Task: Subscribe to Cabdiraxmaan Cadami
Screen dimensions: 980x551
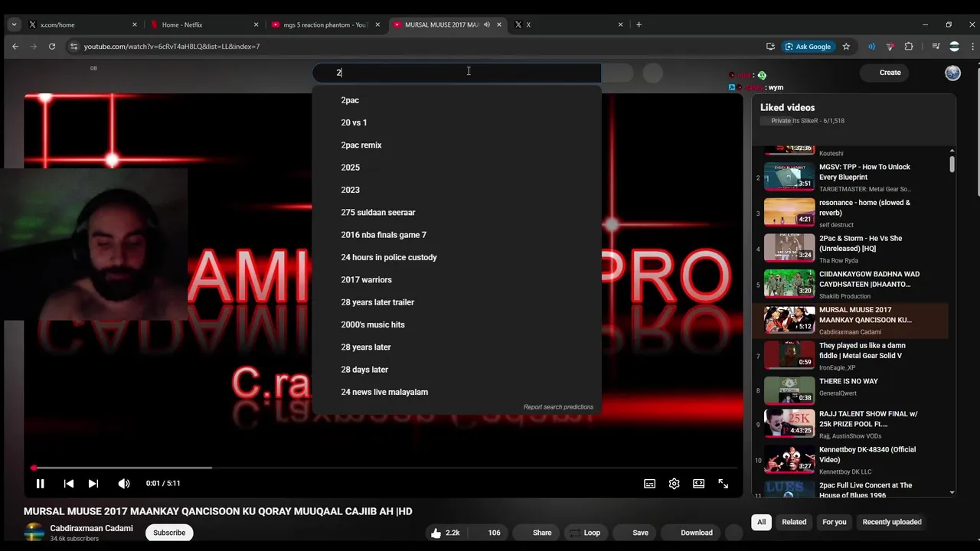Action: click(x=169, y=533)
